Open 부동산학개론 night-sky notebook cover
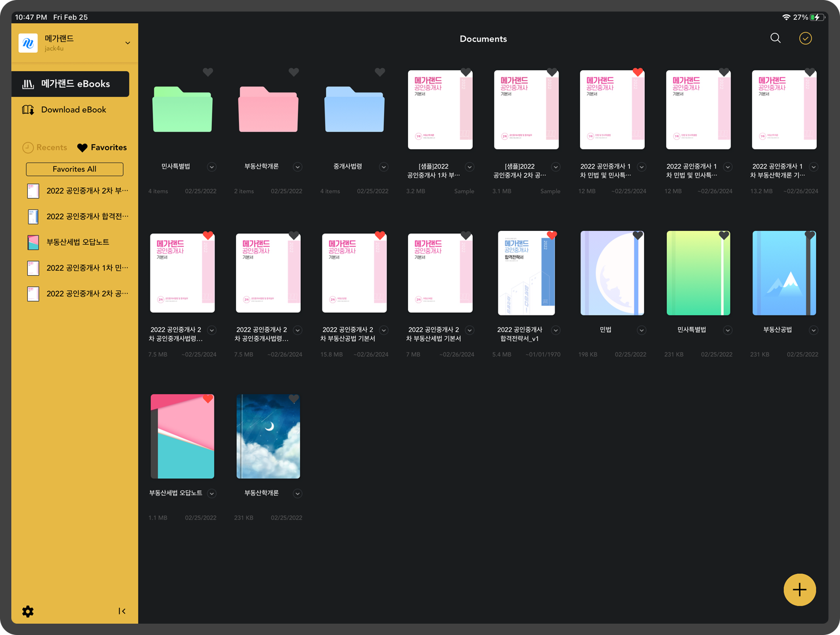 (x=268, y=436)
